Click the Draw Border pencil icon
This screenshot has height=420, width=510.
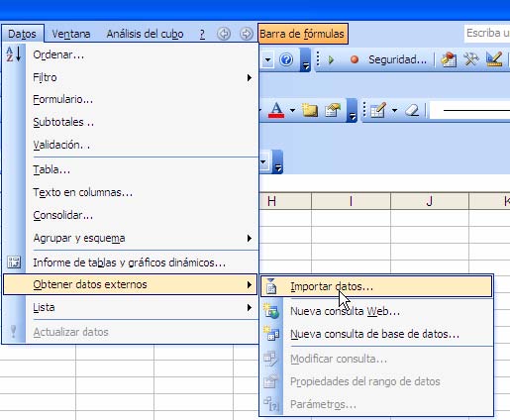pyautogui.click(x=378, y=110)
